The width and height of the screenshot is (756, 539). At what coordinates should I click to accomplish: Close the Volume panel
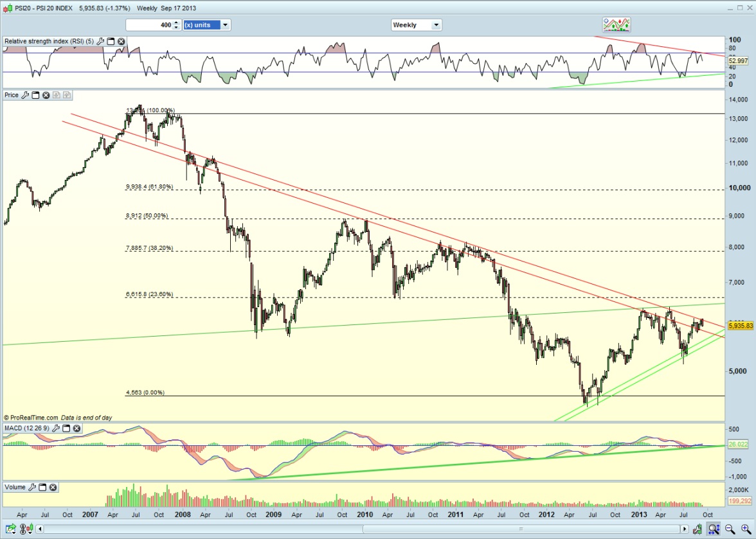click(53, 488)
